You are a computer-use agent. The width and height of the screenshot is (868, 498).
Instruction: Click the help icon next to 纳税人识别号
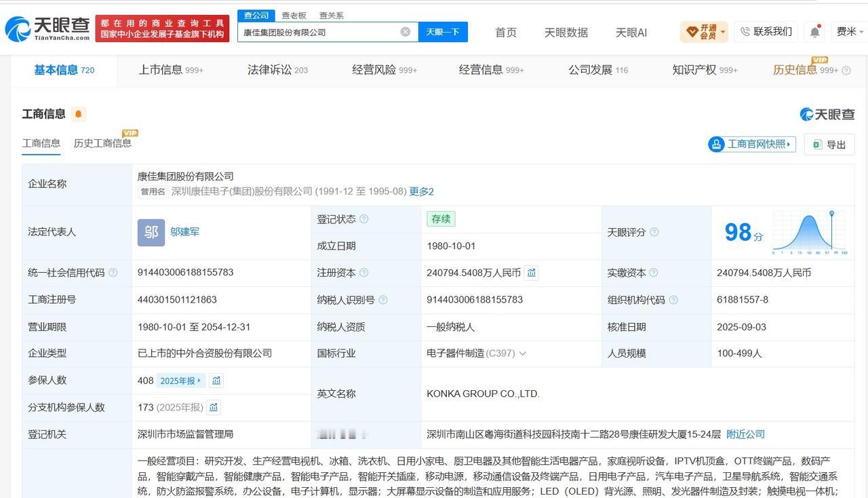(x=383, y=300)
